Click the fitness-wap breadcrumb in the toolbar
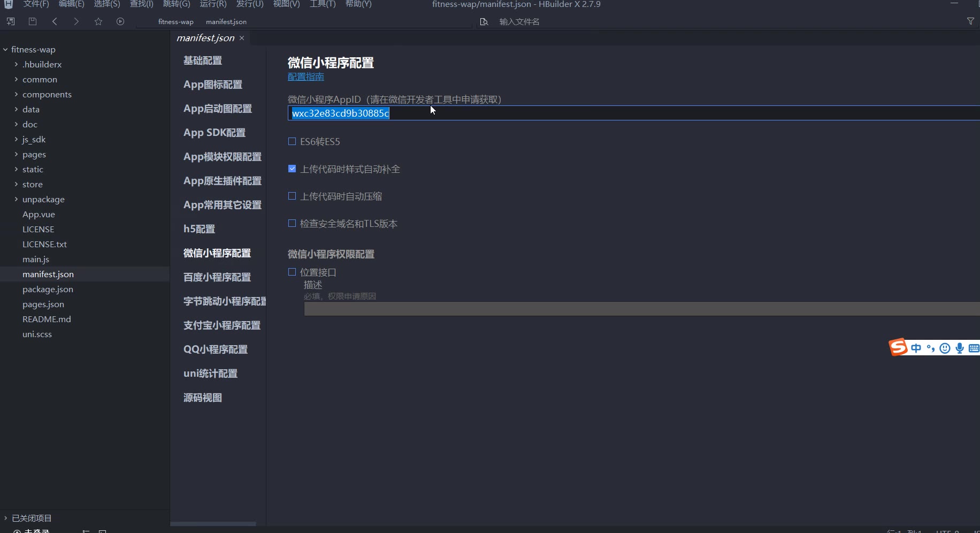 point(176,22)
